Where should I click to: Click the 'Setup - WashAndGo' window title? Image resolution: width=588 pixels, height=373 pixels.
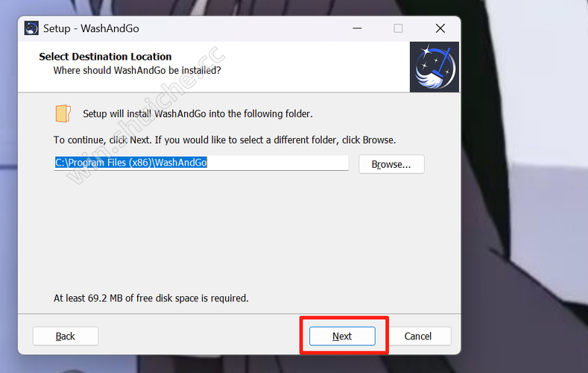pyautogui.click(x=91, y=28)
